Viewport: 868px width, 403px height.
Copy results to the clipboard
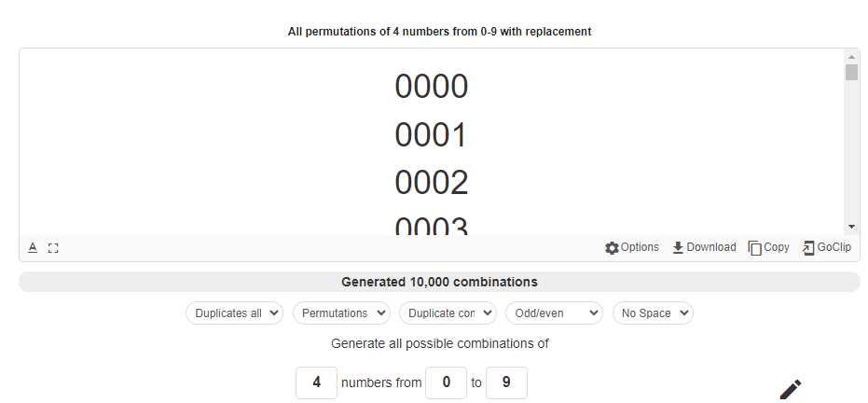point(768,247)
